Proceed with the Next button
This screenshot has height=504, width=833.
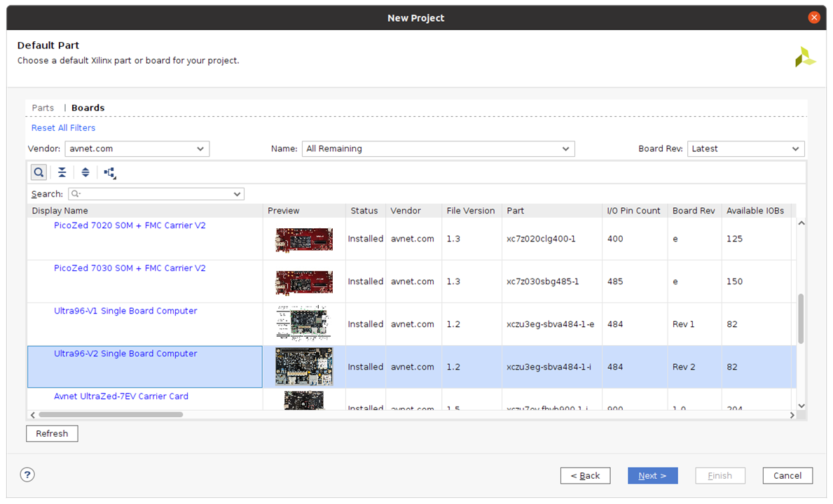click(x=653, y=476)
